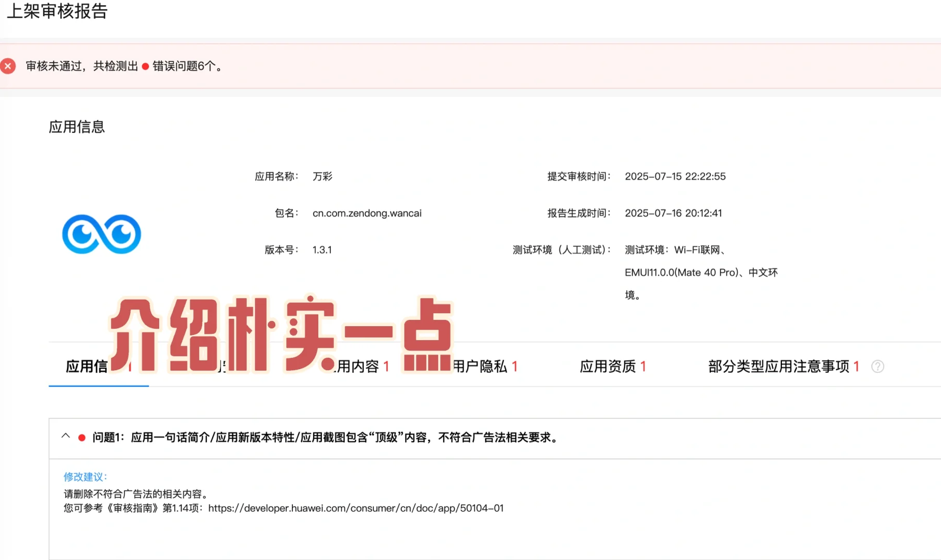Image resolution: width=941 pixels, height=560 pixels.
Task: Click the blue active-tab underline indicator
Action: [99, 386]
